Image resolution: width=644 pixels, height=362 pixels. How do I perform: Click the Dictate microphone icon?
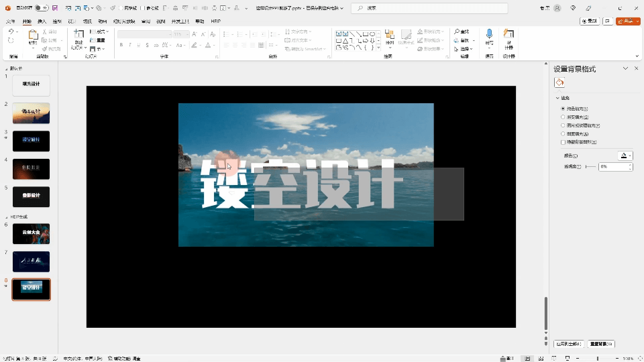coord(489,34)
